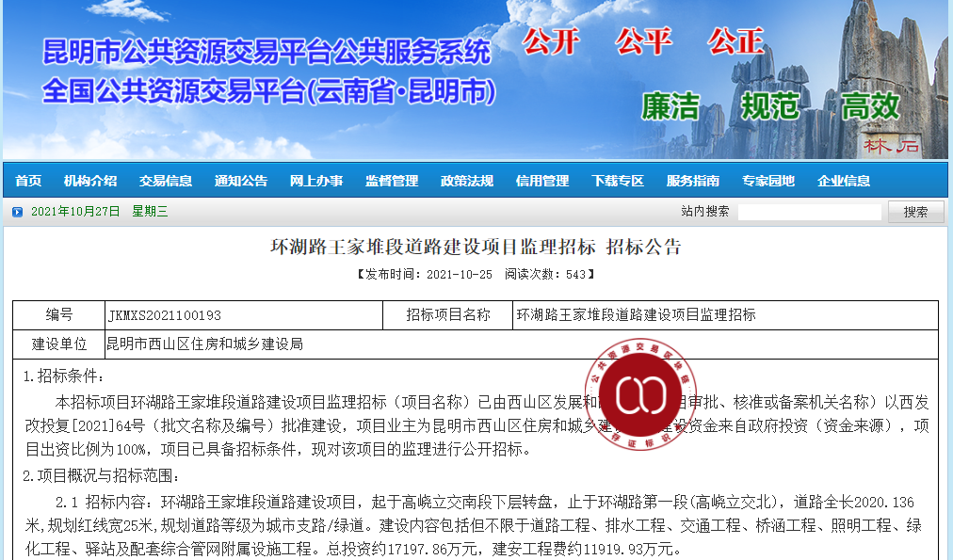Open the 专家园地 menu item
Viewport: 953px width, 560px height.
coord(768,182)
